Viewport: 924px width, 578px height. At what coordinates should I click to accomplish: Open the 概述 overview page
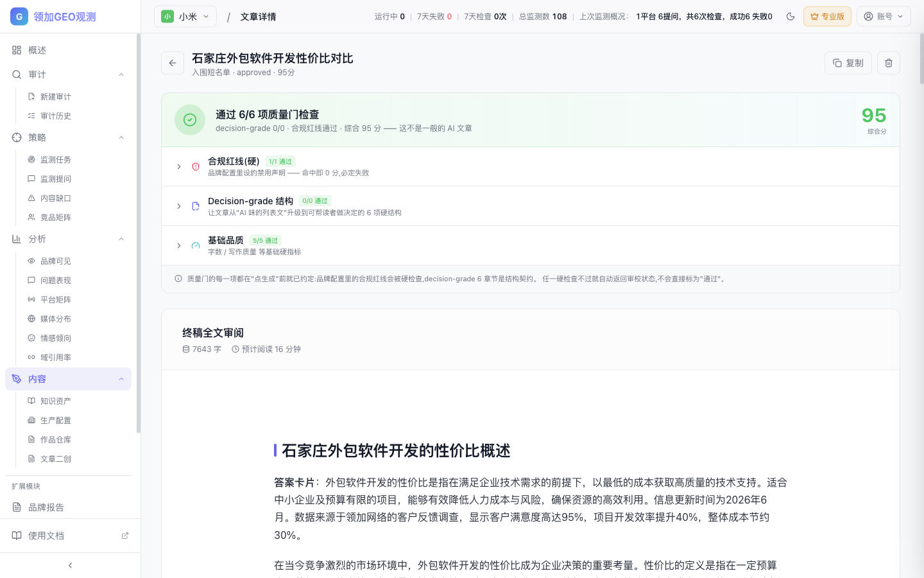(x=68, y=50)
